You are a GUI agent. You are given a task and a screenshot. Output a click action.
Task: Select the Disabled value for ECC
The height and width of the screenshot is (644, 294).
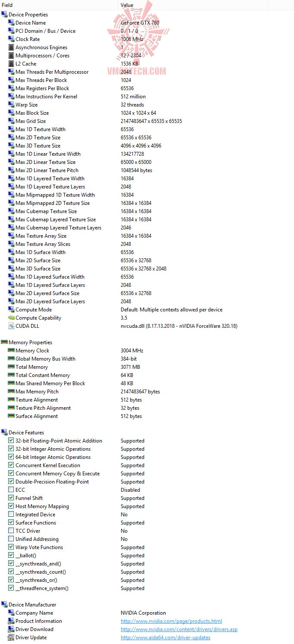coord(130,490)
